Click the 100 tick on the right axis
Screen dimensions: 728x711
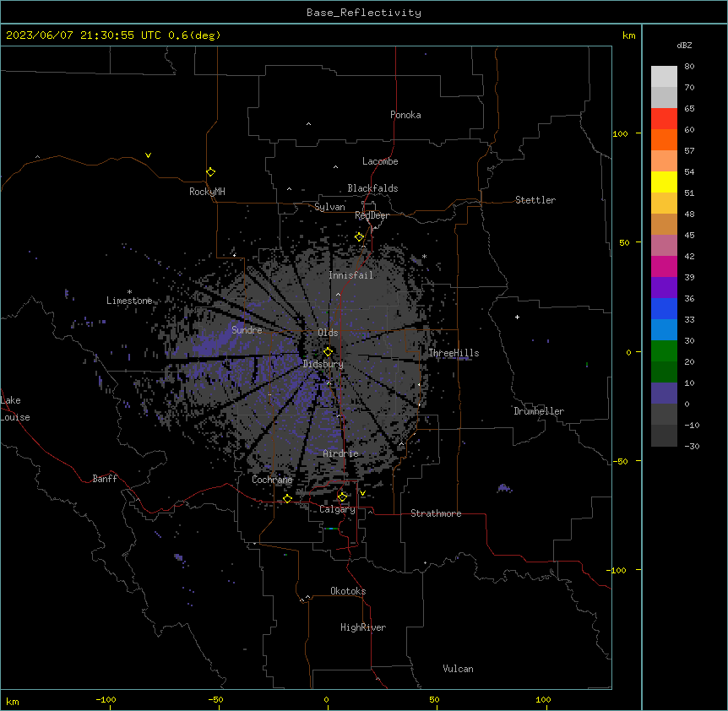click(x=620, y=133)
